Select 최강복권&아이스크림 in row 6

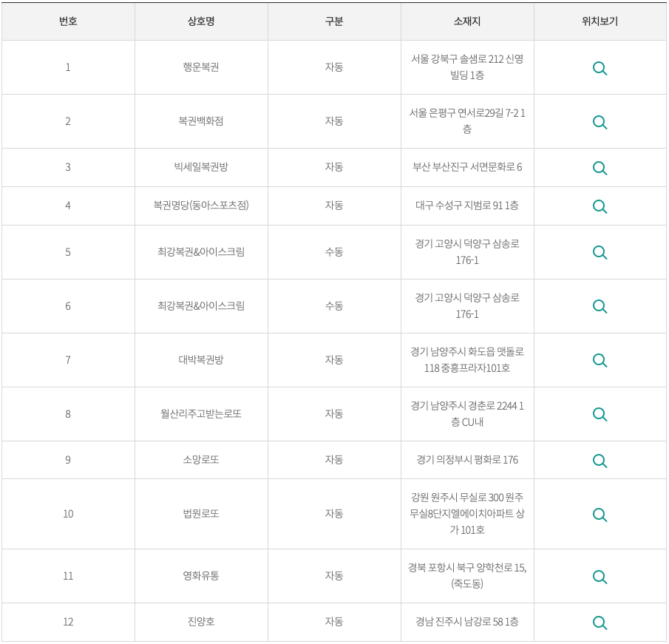click(x=201, y=305)
